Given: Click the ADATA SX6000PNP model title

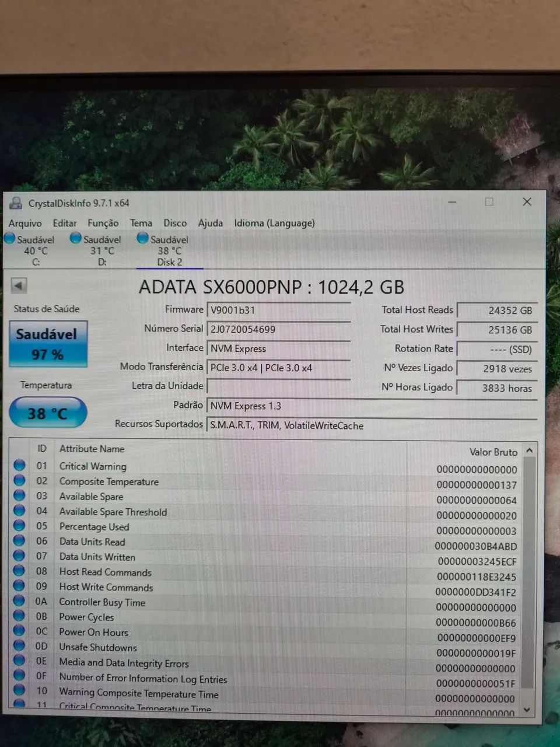Looking at the screenshot, I should (x=271, y=287).
